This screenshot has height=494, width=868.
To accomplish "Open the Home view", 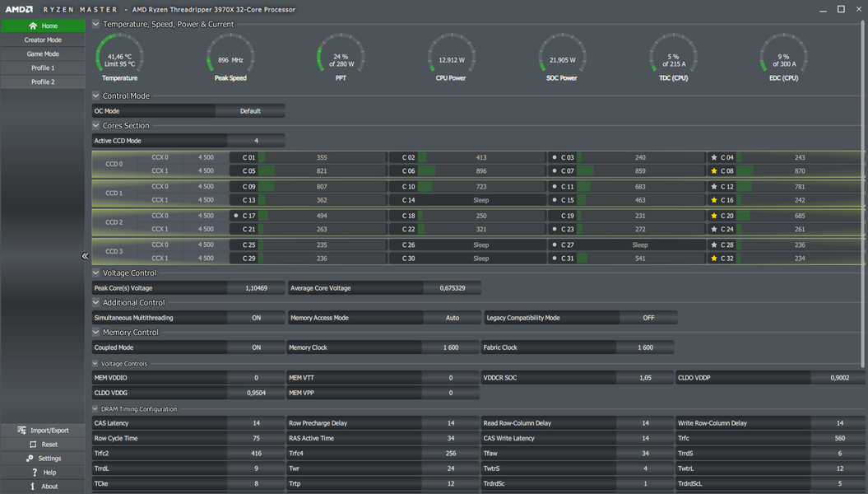I will [x=43, y=26].
